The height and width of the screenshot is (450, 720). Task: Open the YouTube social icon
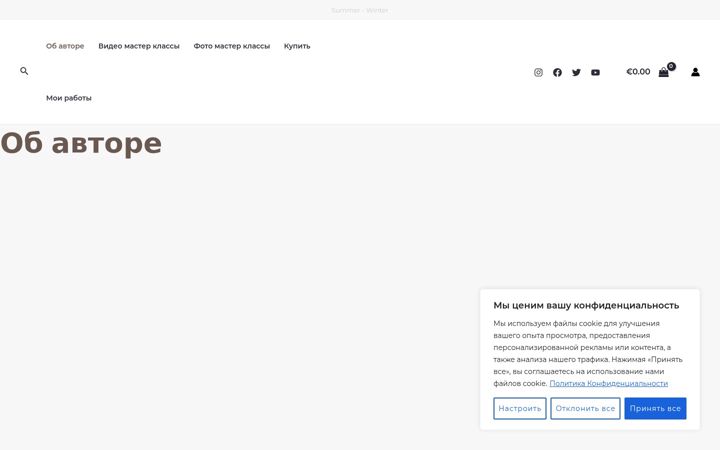click(595, 73)
